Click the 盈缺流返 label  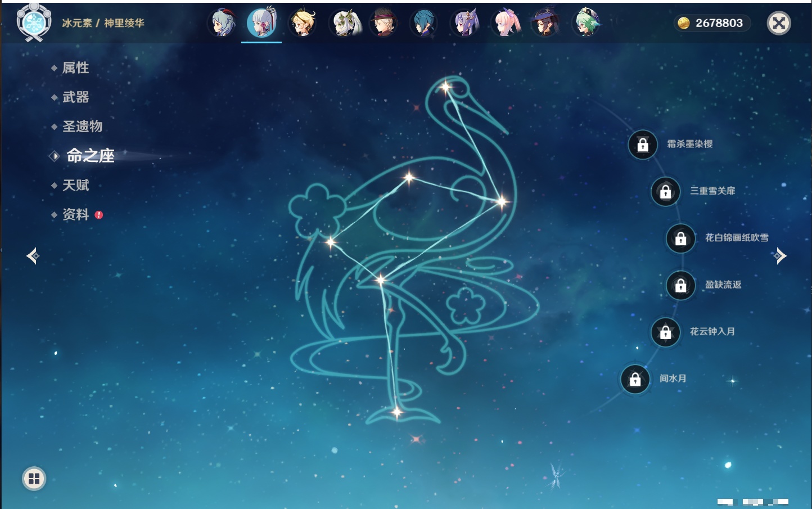pyautogui.click(x=723, y=285)
